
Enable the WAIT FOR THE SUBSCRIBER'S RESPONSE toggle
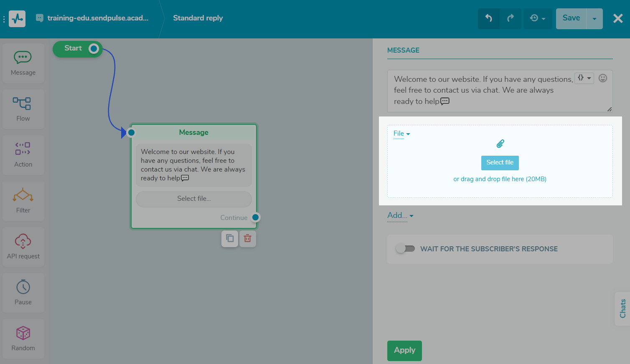(x=405, y=248)
